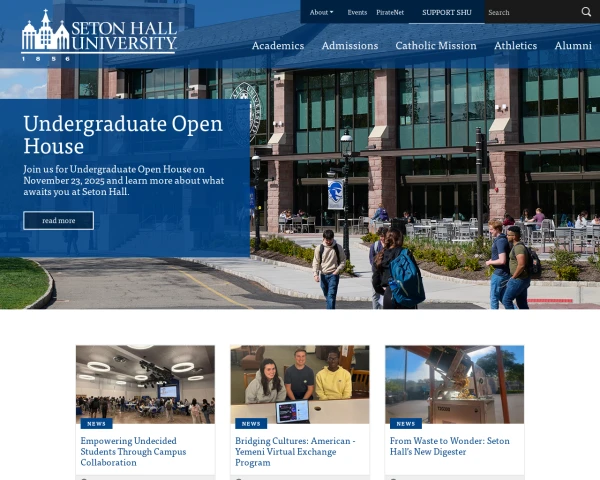Click the Open House description paragraph
The image size is (600, 480).
click(x=124, y=180)
